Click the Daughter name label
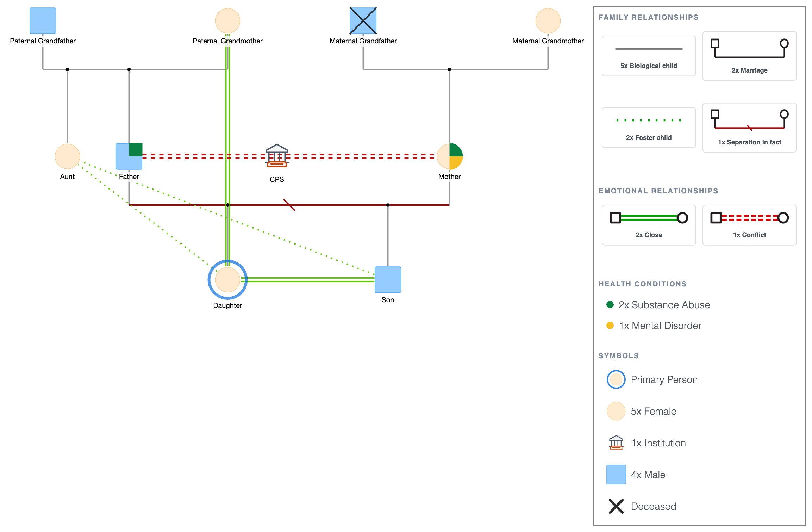This screenshot has width=812, height=532. (x=227, y=305)
